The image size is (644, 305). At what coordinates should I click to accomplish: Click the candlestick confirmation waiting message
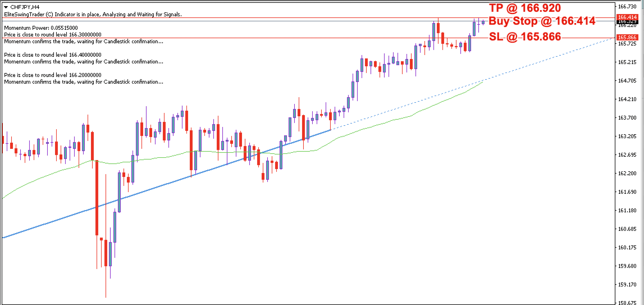click(83, 41)
